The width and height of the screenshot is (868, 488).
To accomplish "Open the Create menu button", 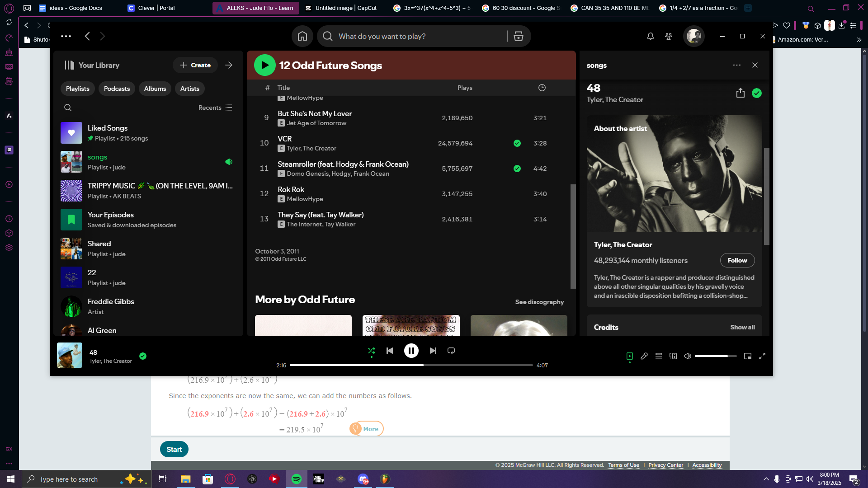I will [x=195, y=65].
